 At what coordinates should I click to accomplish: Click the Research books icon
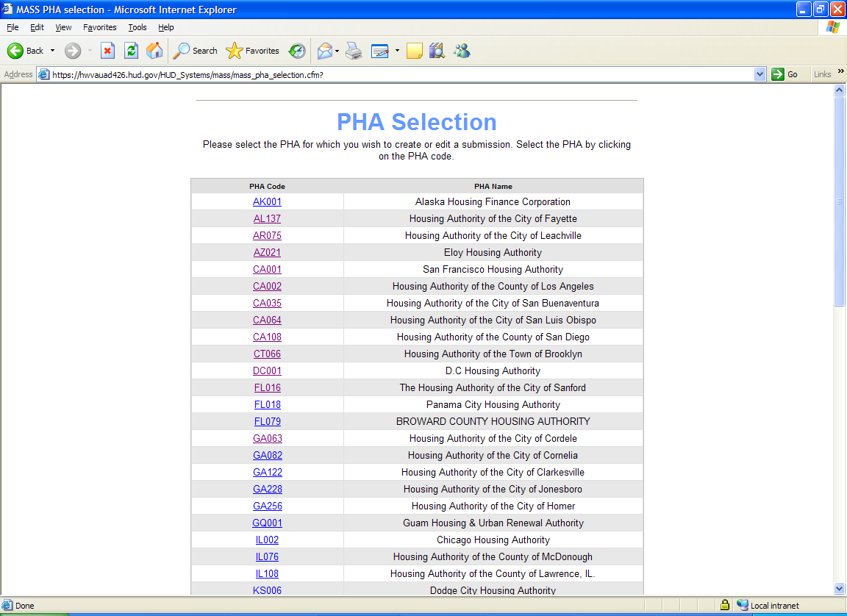[x=437, y=51]
